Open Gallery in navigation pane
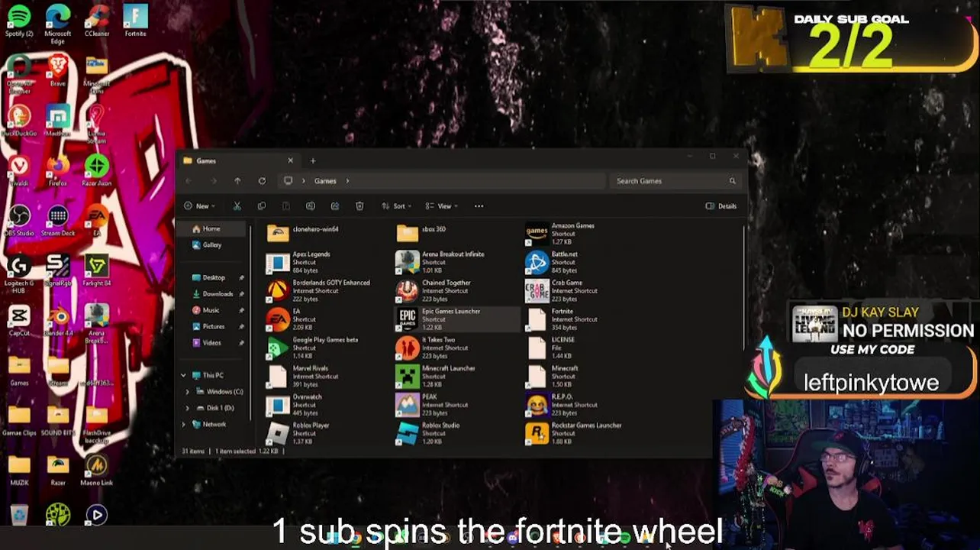Viewport: 980px width, 550px height. coord(211,245)
